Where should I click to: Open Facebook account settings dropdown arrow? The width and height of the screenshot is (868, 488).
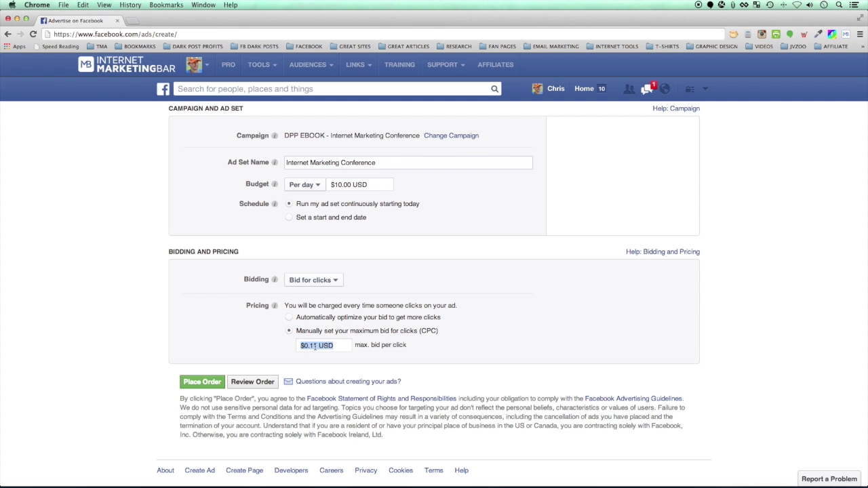pos(705,89)
